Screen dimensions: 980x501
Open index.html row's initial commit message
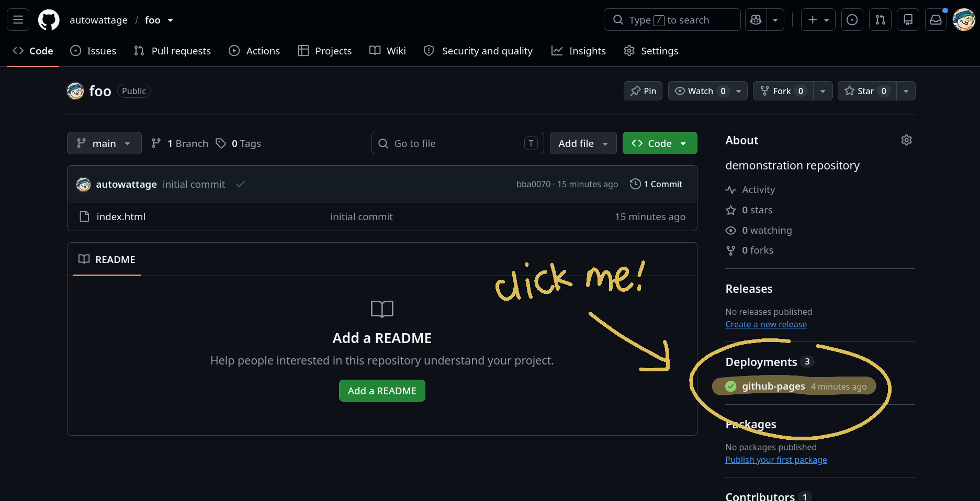(x=361, y=217)
